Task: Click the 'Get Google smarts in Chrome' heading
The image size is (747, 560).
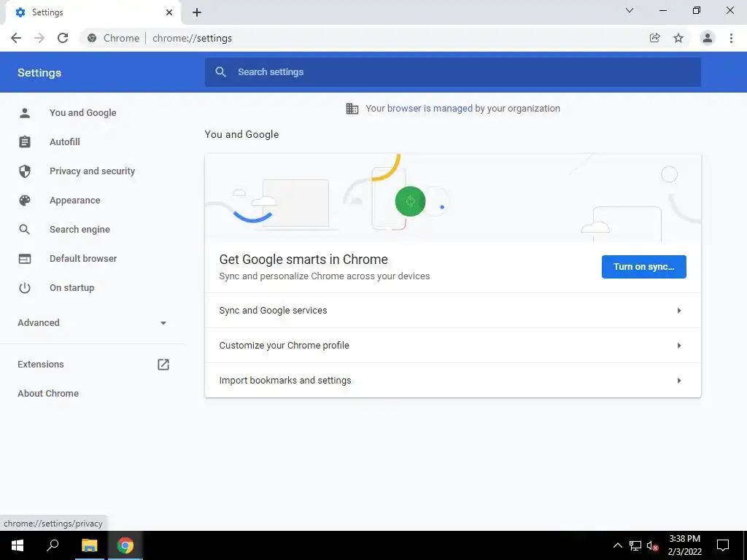Action: (303, 260)
